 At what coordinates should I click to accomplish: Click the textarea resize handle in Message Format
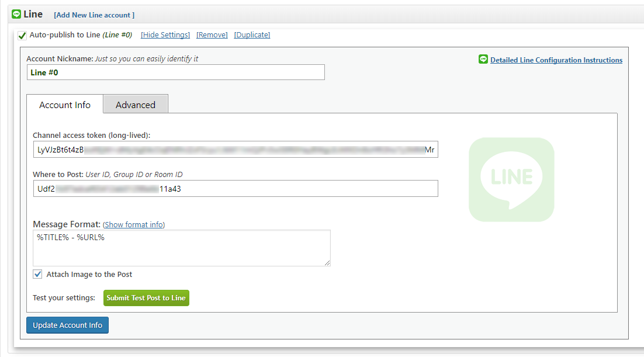coord(327,262)
